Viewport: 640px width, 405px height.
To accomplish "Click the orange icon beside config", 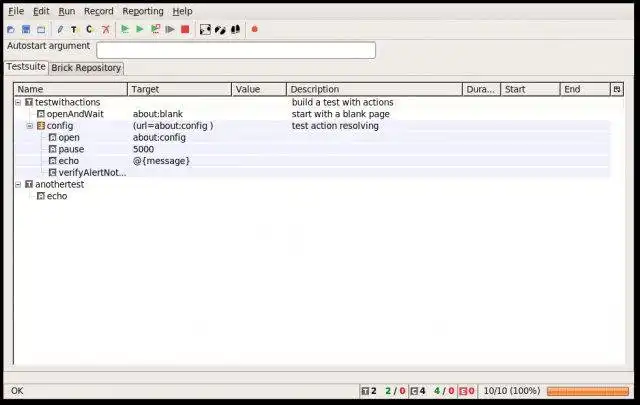I will click(40, 126).
